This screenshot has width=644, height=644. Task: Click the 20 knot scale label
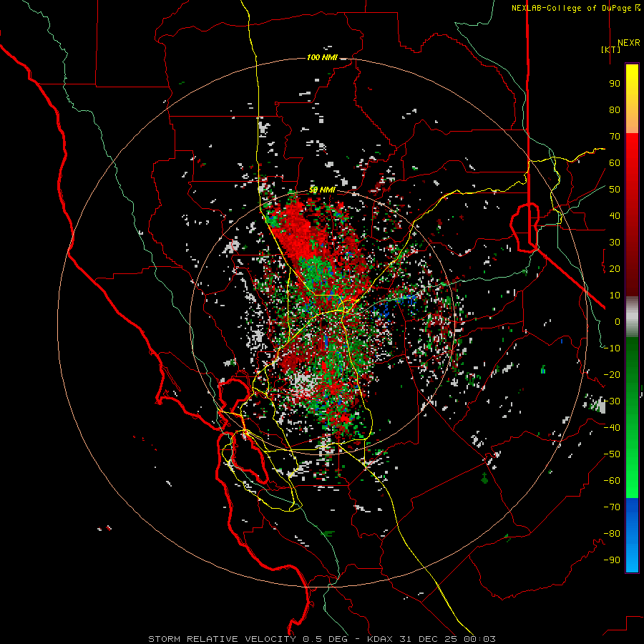click(x=615, y=269)
